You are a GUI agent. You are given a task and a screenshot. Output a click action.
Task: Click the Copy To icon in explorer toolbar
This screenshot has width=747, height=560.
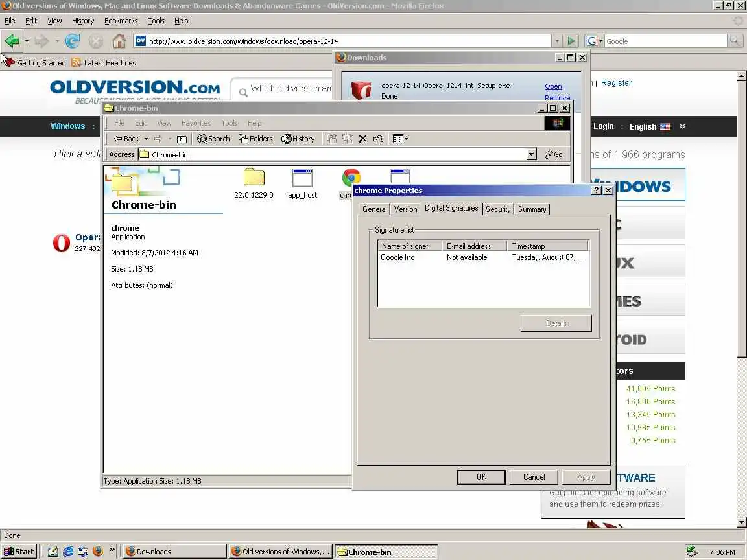coord(348,139)
